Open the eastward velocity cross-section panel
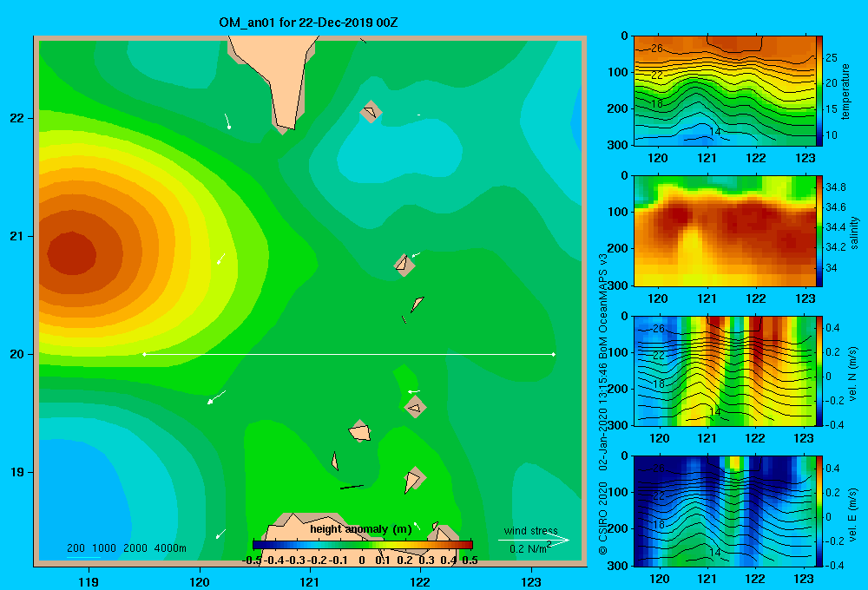Viewport: 868px width, 590px height. pyautogui.click(x=725, y=511)
